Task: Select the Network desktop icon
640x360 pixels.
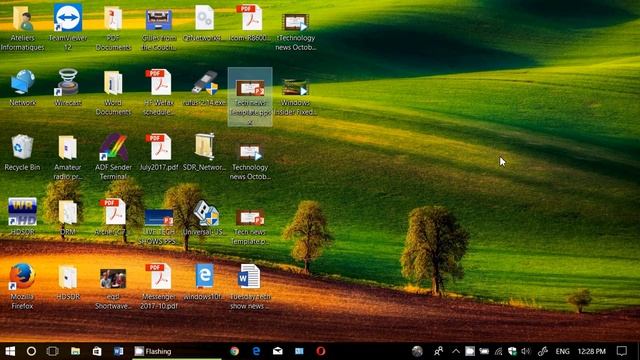Action: (x=22, y=88)
